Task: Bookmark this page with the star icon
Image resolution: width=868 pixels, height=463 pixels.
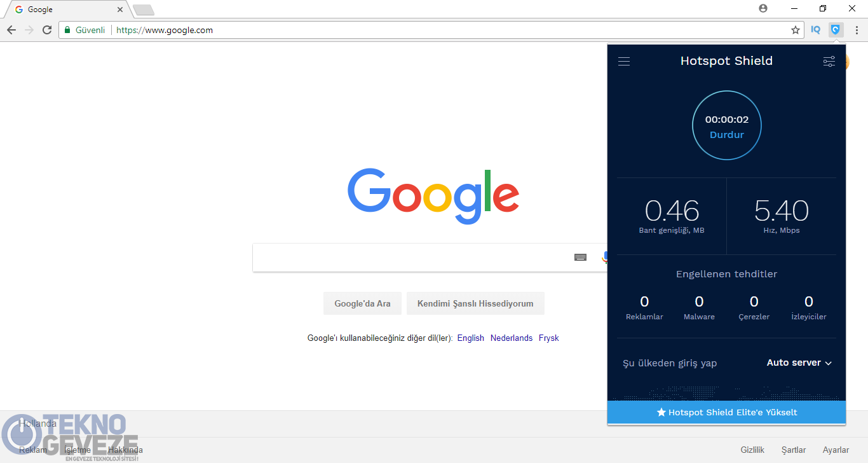Action: coord(795,30)
